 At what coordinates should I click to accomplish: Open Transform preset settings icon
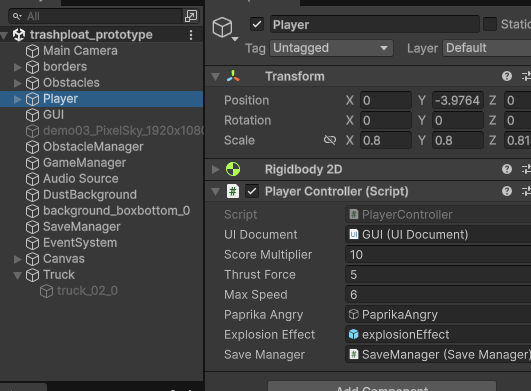point(526,76)
